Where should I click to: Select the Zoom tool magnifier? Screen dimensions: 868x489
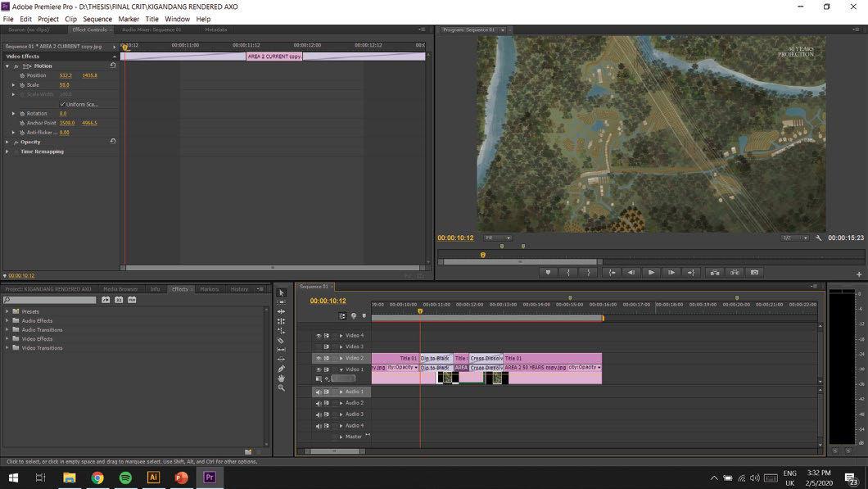point(281,388)
